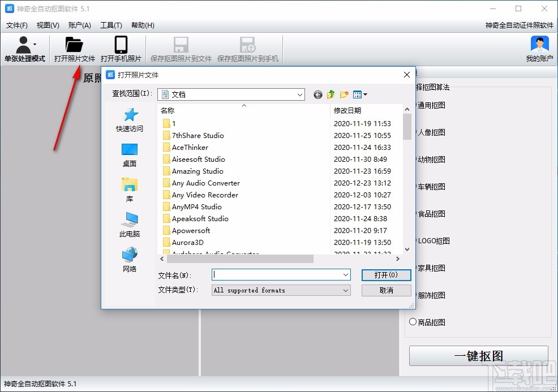Select 通用抠图 algorithm option
Screen dimensions: 558x392
(431, 105)
